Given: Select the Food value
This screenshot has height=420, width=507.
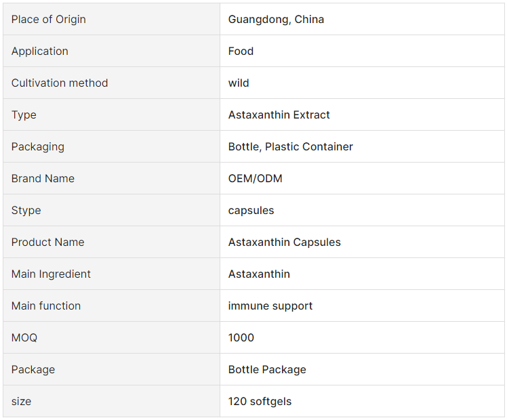Looking at the screenshot, I should tap(241, 51).
